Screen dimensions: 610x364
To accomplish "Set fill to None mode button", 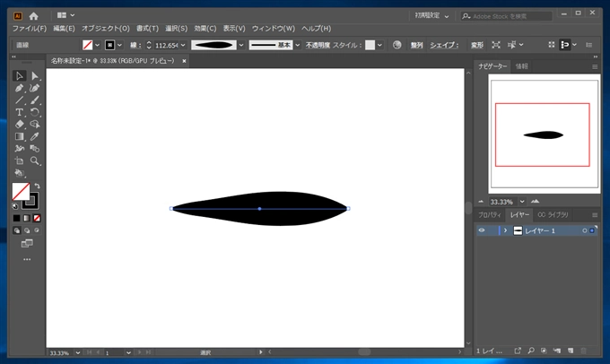I will (x=37, y=218).
